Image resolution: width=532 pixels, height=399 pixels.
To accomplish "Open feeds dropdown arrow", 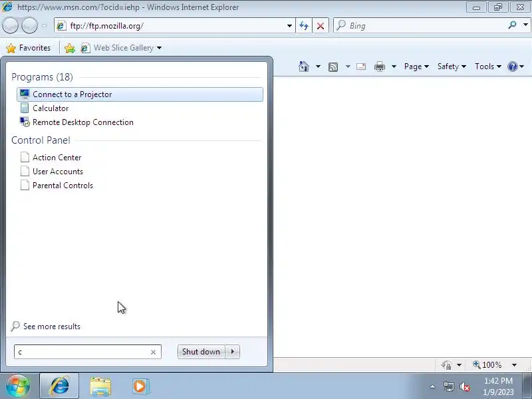I will click(348, 66).
